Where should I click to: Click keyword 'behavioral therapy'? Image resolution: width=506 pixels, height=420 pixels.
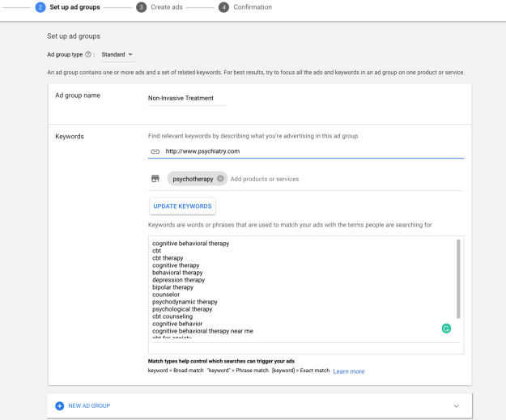tap(177, 273)
